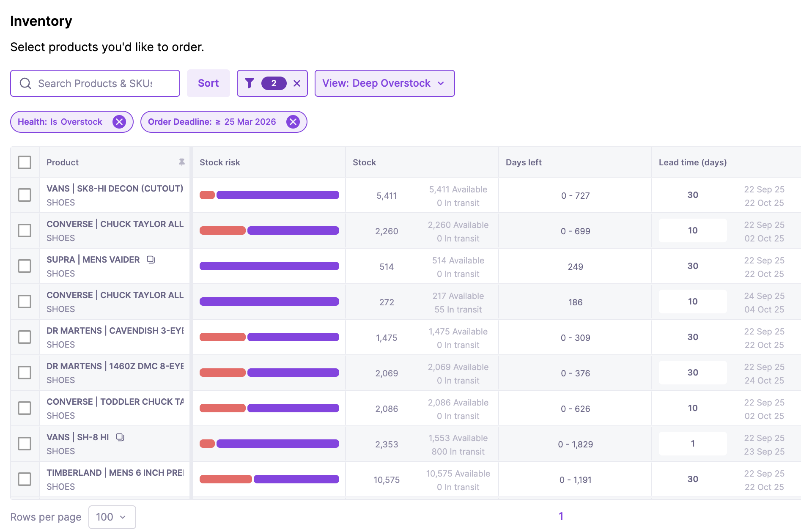Tick the DR MARTENS CAVENDISH row checkbox

(25, 337)
